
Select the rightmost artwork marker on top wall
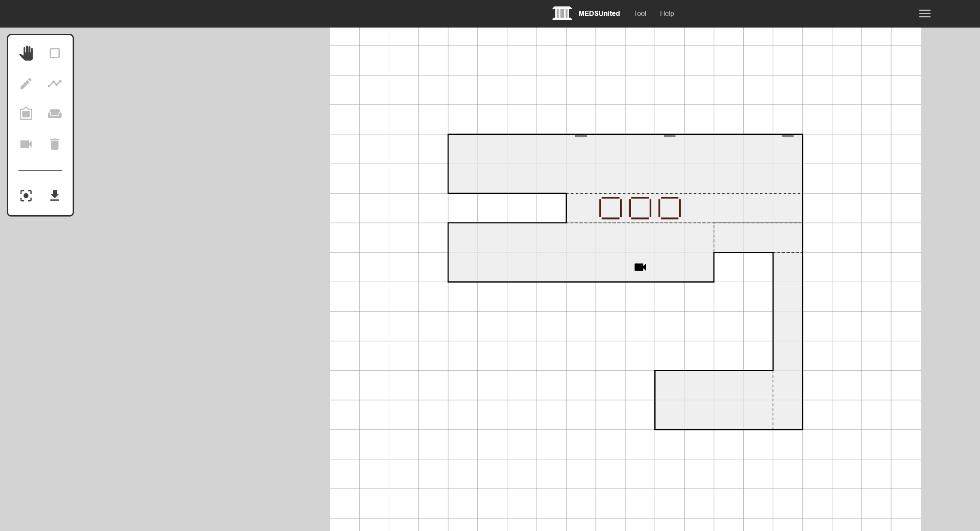click(x=788, y=136)
